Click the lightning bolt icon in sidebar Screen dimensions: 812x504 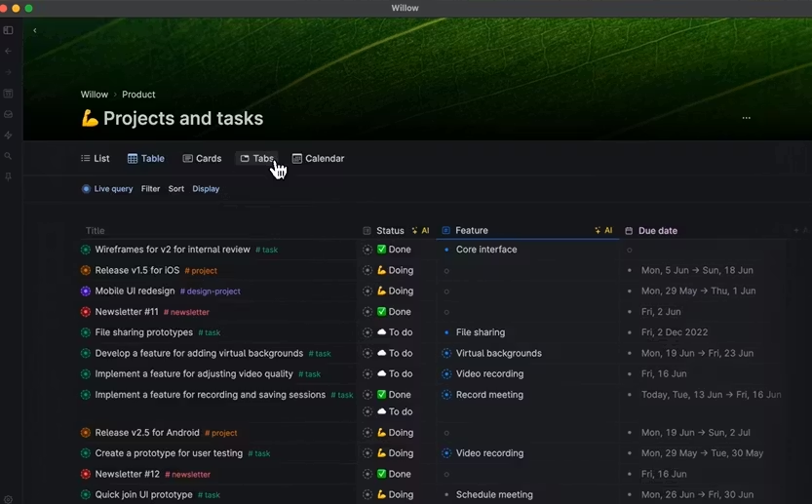click(8, 136)
